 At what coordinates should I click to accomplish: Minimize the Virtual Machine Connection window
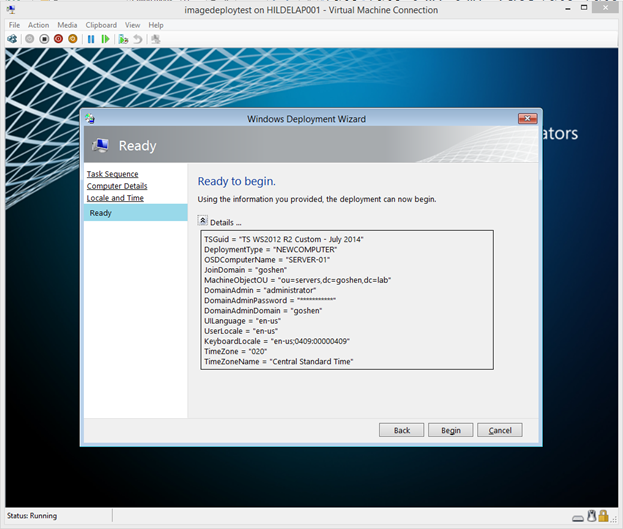click(x=568, y=9)
